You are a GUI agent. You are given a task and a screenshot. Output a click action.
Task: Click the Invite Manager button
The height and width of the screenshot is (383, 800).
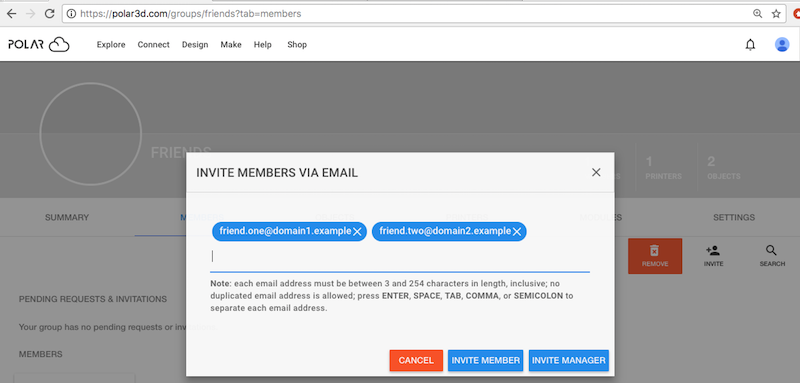(x=569, y=361)
